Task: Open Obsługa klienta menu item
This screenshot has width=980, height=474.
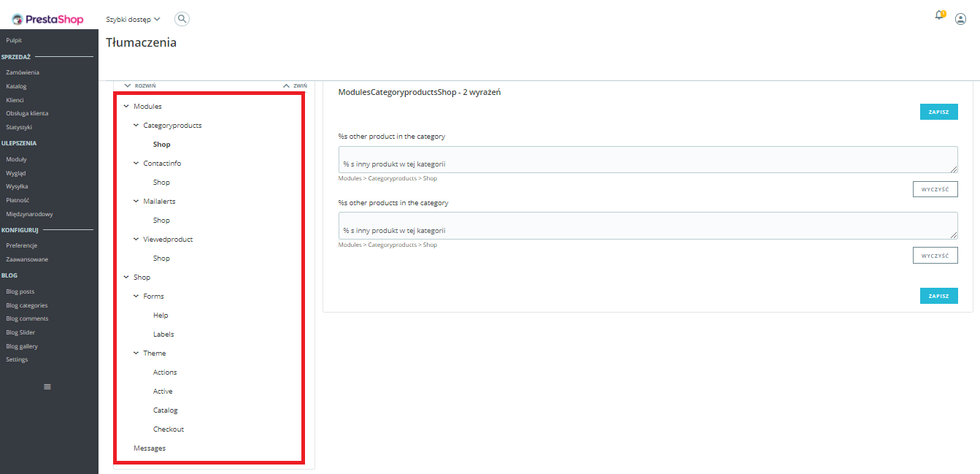Action: coord(27,113)
